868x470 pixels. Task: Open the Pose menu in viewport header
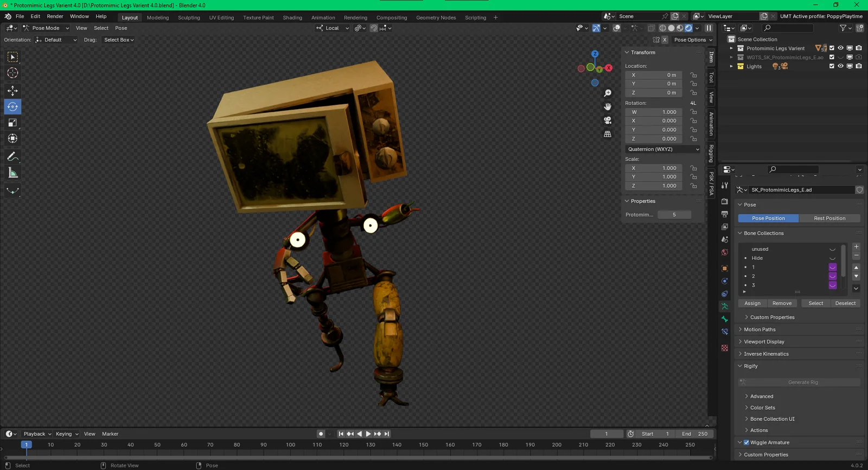121,28
